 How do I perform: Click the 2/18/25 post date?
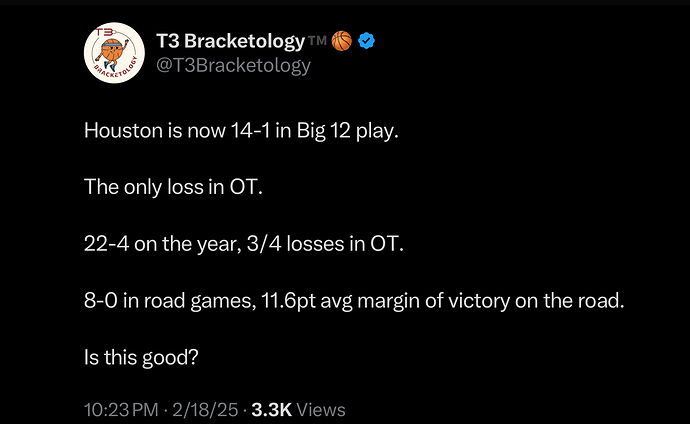coord(205,410)
